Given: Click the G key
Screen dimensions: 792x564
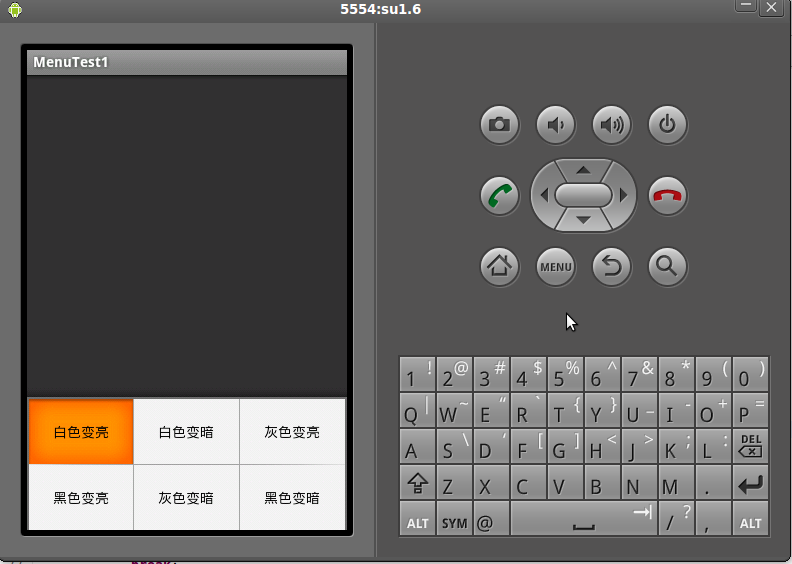Looking at the screenshot, I should pos(565,446).
